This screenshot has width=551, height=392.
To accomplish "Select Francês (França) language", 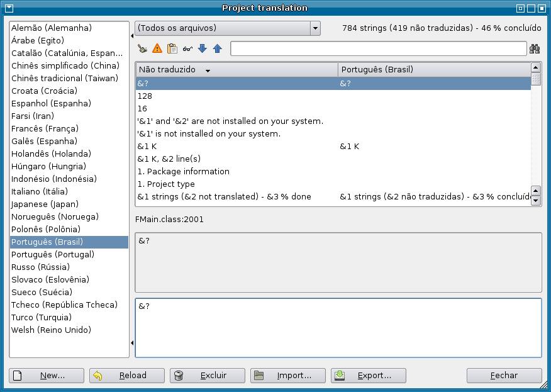I will pos(69,129).
